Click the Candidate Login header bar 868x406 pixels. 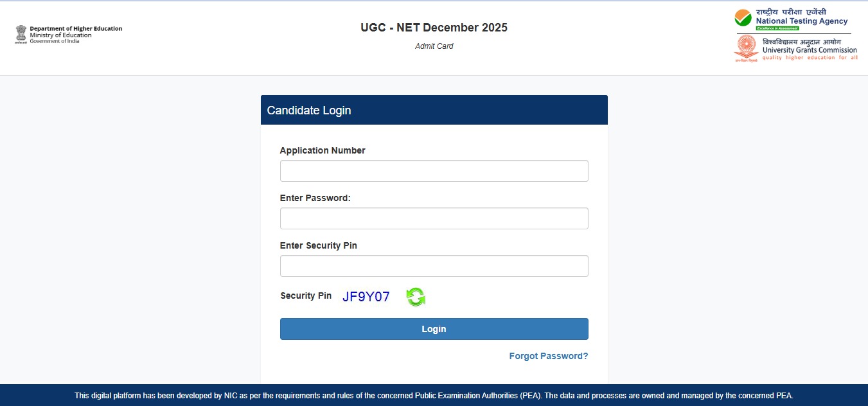434,110
